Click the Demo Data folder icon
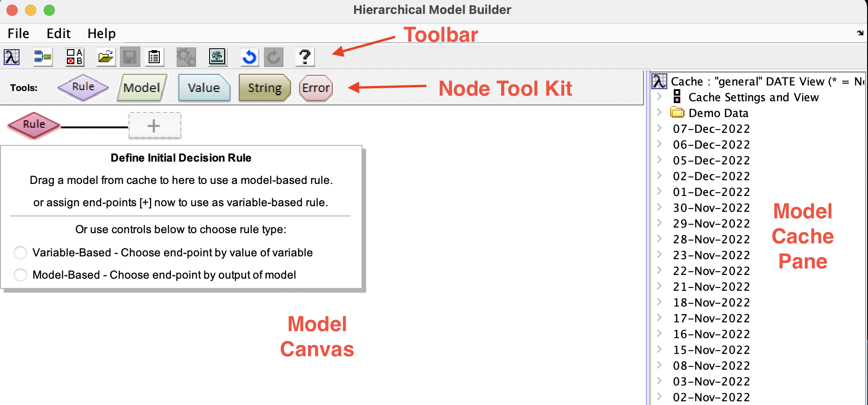This screenshot has width=868, height=405. [677, 112]
